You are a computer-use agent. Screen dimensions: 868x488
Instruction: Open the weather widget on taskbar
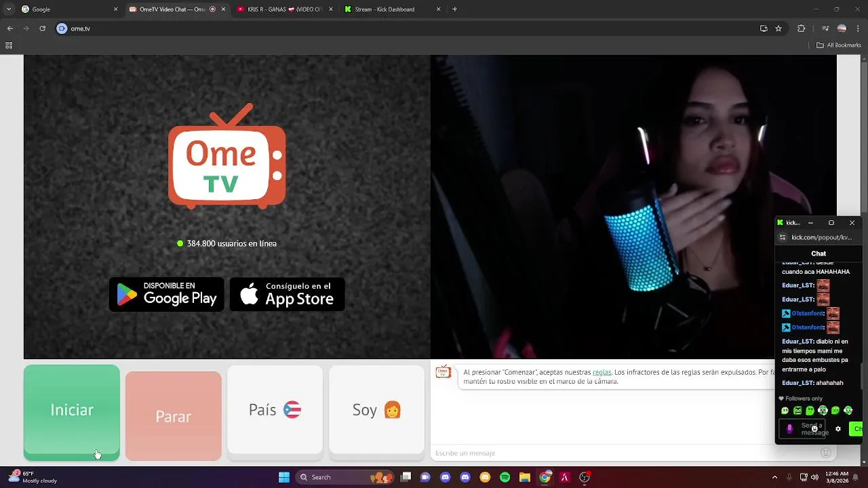pos(32,477)
